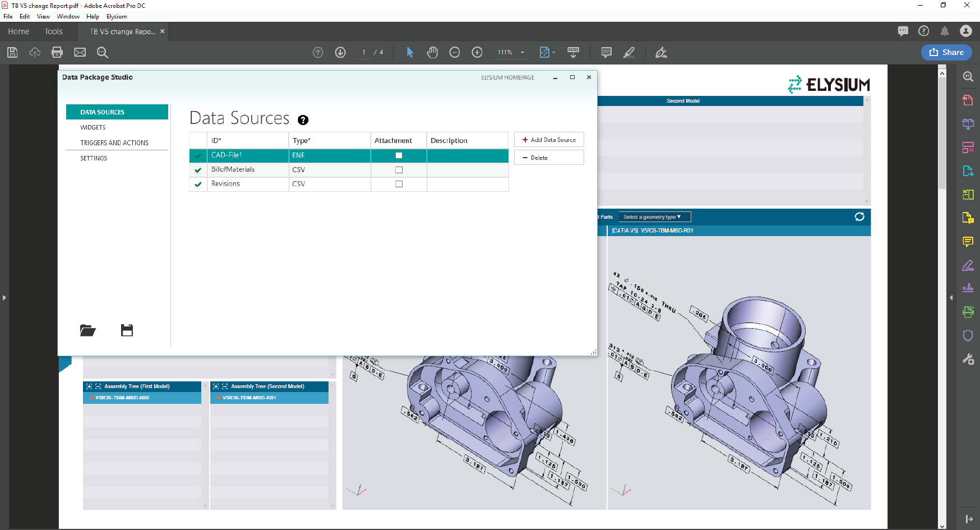Screen dimensions: 980x530
Task: Toggle Attachment checkbox for Revisions row
Action: point(399,184)
